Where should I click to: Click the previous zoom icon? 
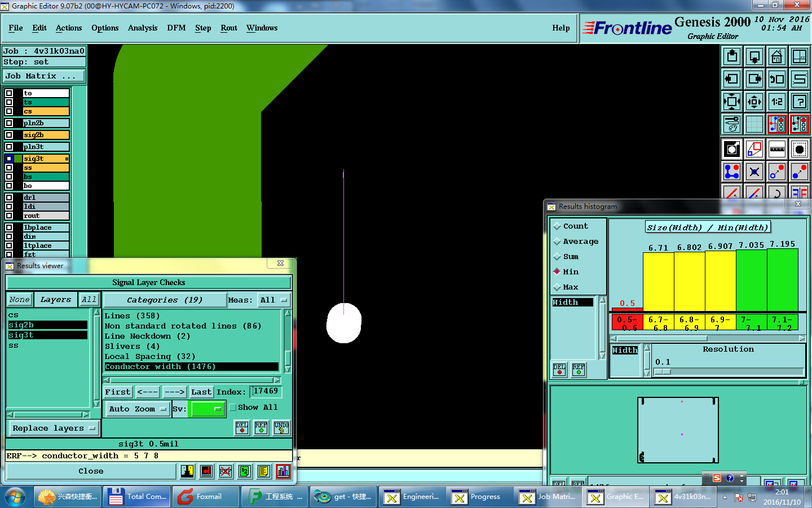tap(777, 79)
